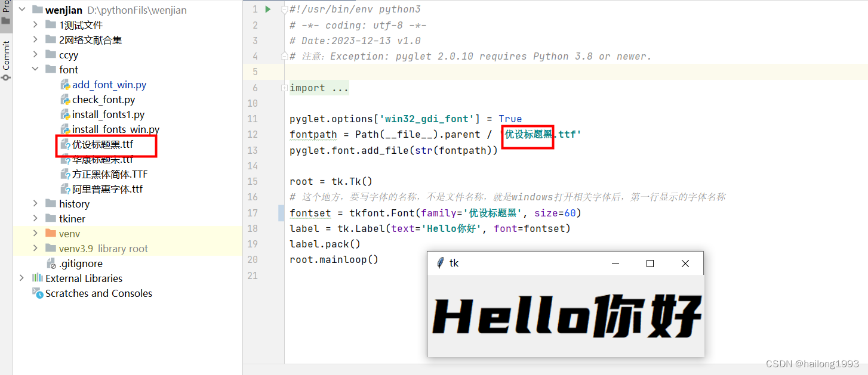Select 阿里普惠字体.ttf in the project tree
868x375 pixels.
[x=105, y=188]
